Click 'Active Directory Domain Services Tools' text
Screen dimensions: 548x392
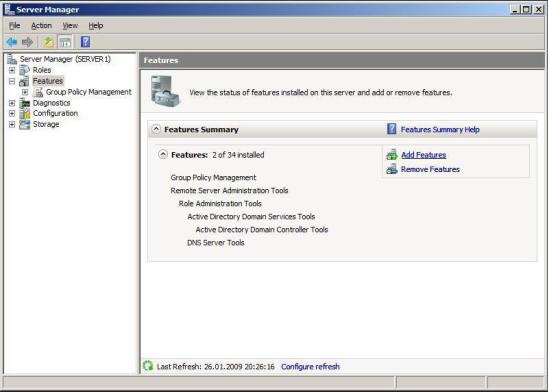[x=251, y=217]
